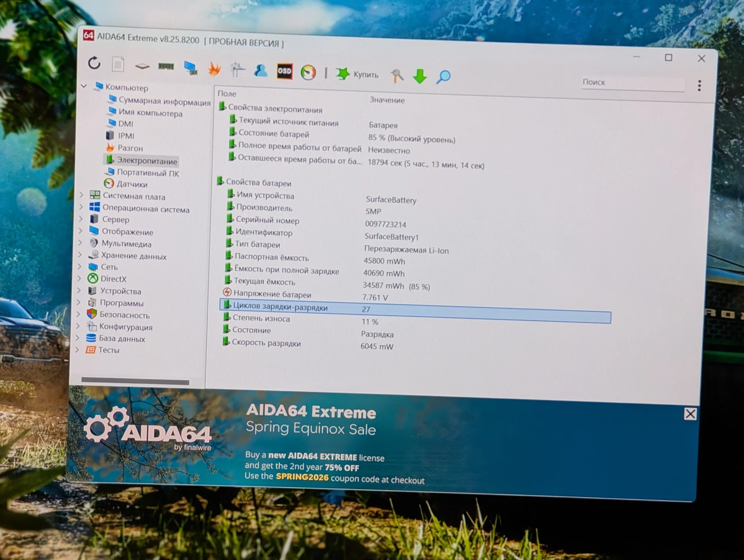This screenshot has height=560, width=744.
Task: Open the OSD panel icon
Action: (x=285, y=71)
